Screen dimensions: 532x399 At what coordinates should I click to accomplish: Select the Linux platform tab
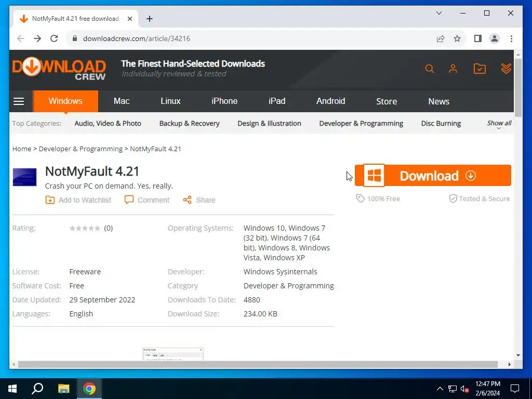170,101
